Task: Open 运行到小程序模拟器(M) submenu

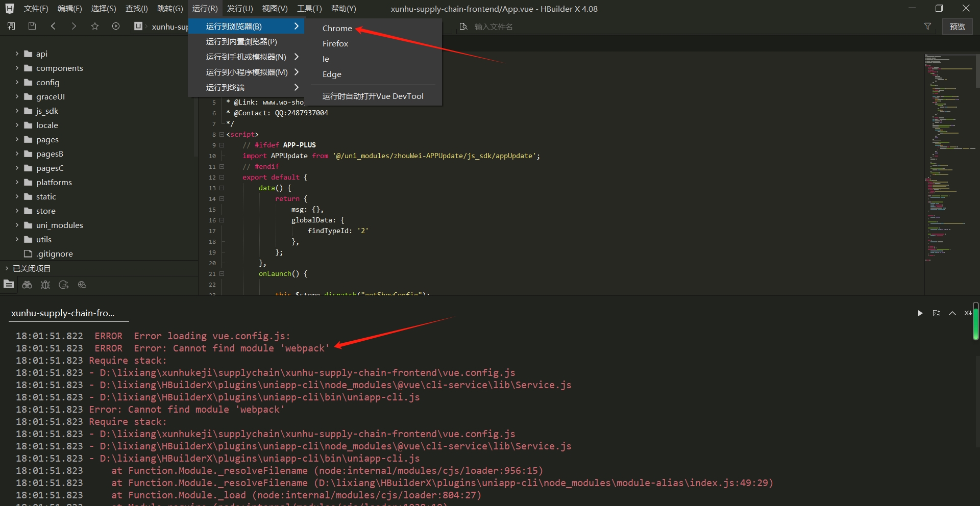Action: [x=247, y=72]
